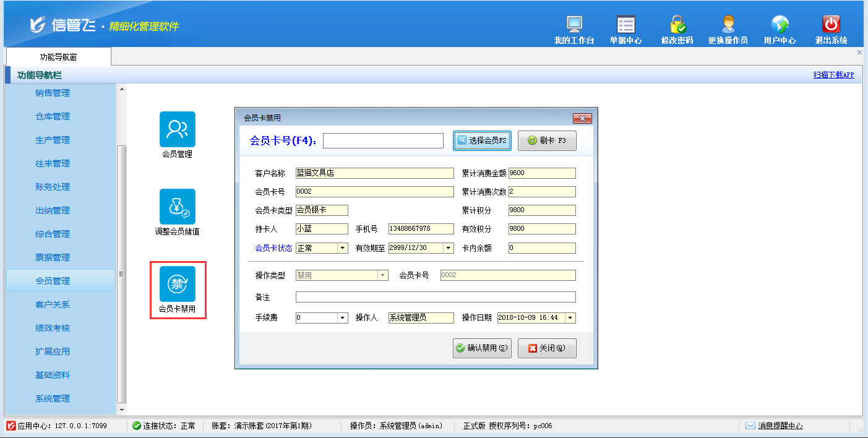
Task: Click 更换操作员 user icon
Action: pos(728,25)
